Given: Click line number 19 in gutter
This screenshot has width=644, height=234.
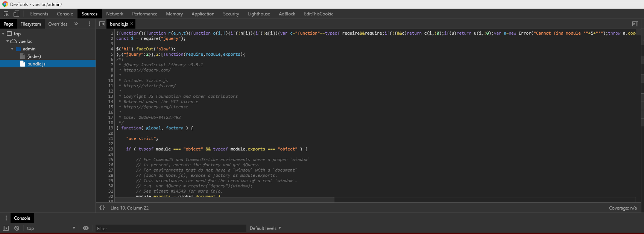Looking at the screenshot, I should tap(111, 128).
